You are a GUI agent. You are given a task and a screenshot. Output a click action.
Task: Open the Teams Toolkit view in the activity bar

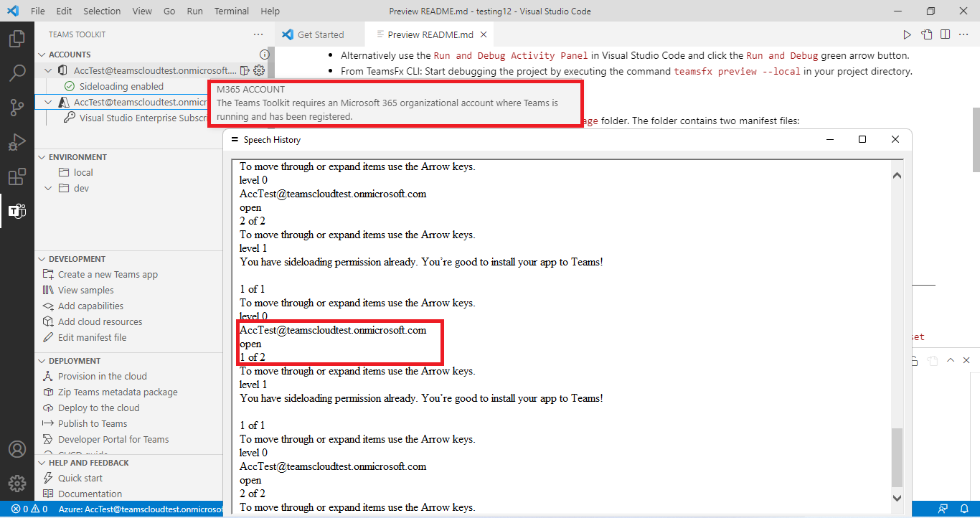pos(17,211)
